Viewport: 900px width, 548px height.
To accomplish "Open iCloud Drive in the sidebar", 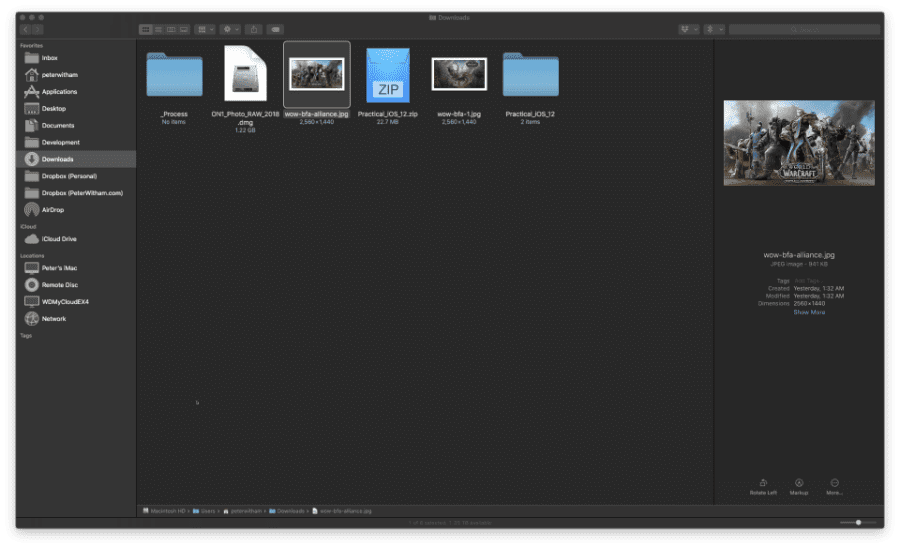I will tap(76, 239).
